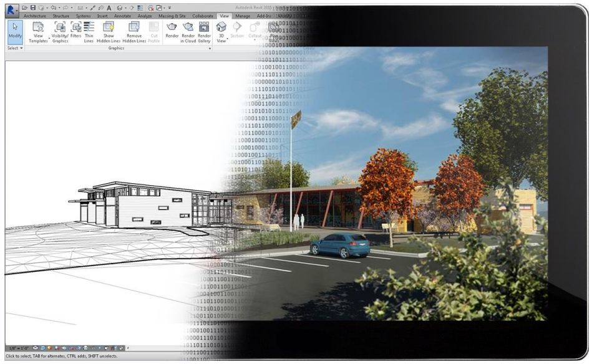The height and width of the screenshot is (364, 592).
Task: Open Default 3D View from Quick Access Toolbar
Action: 120,8
